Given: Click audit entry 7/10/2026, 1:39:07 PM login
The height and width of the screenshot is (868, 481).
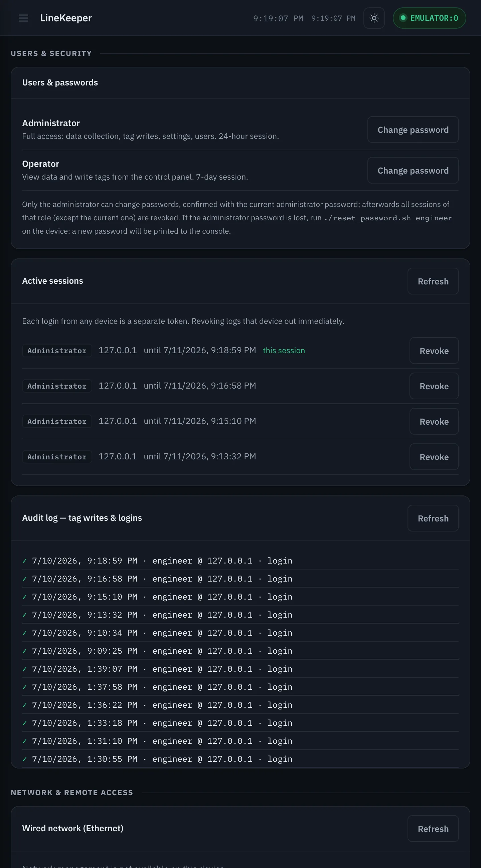Looking at the screenshot, I should click(x=240, y=669).
